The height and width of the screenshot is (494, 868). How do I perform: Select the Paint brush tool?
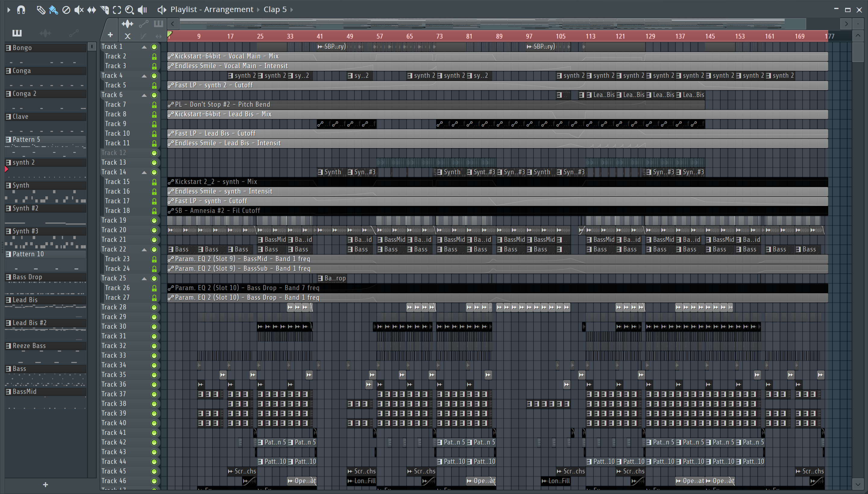[x=53, y=10]
